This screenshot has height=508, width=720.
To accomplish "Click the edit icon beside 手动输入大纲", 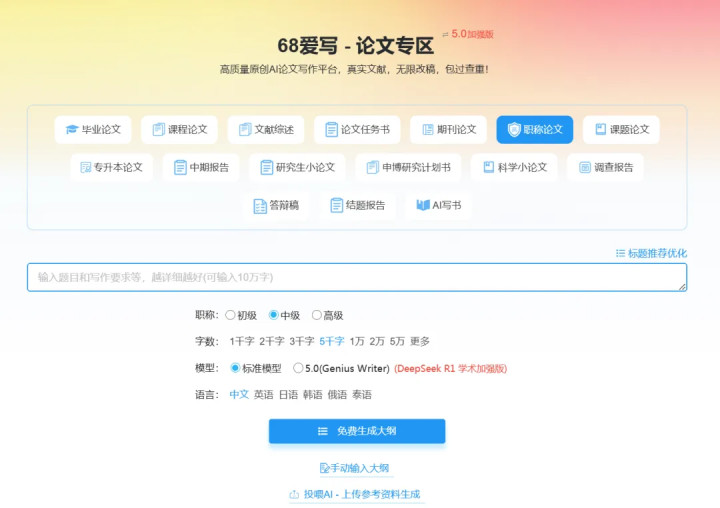I will point(325,468).
